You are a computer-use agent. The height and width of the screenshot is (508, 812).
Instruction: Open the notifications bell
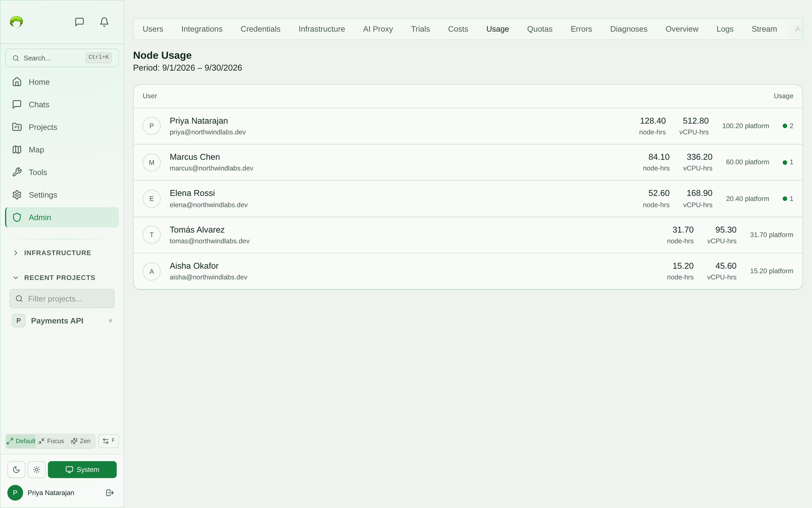(104, 22)
